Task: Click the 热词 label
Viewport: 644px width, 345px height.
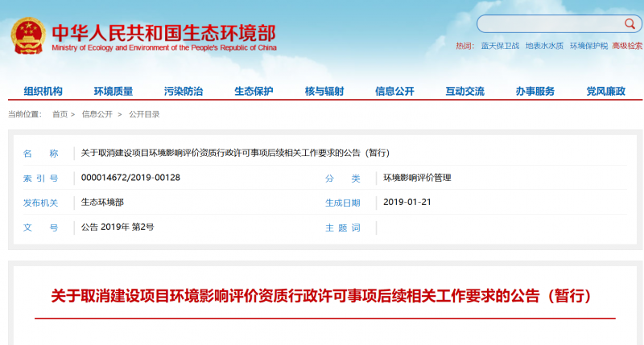Action: [465, 46]
